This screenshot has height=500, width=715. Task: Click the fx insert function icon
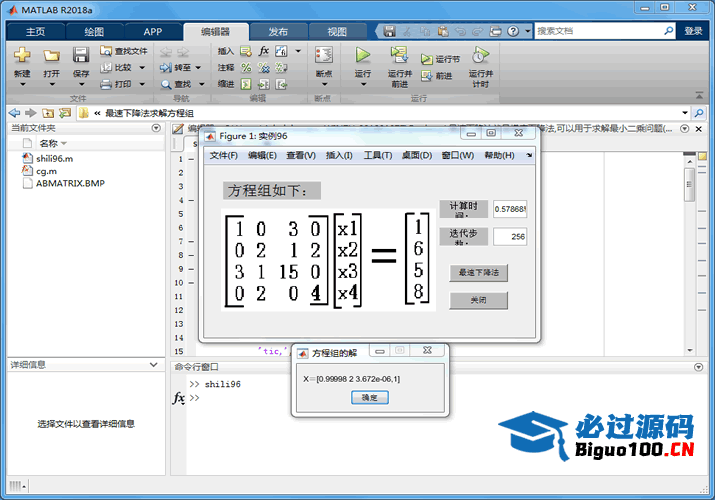[264, 51]
